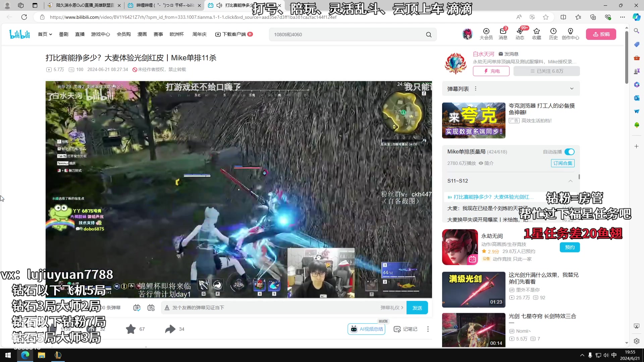This screenshot has height=362, width=644.
Task: Open browser favorites list icon
Action: (578, 17)
